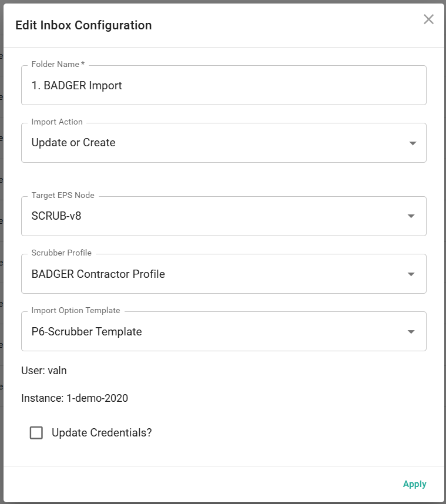
Task: Open the Import Action selector showing Update or Create
Action: click(x=223, y=142)
